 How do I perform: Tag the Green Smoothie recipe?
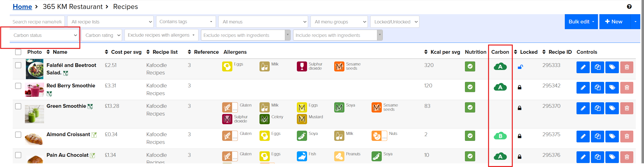click(612, 108)
